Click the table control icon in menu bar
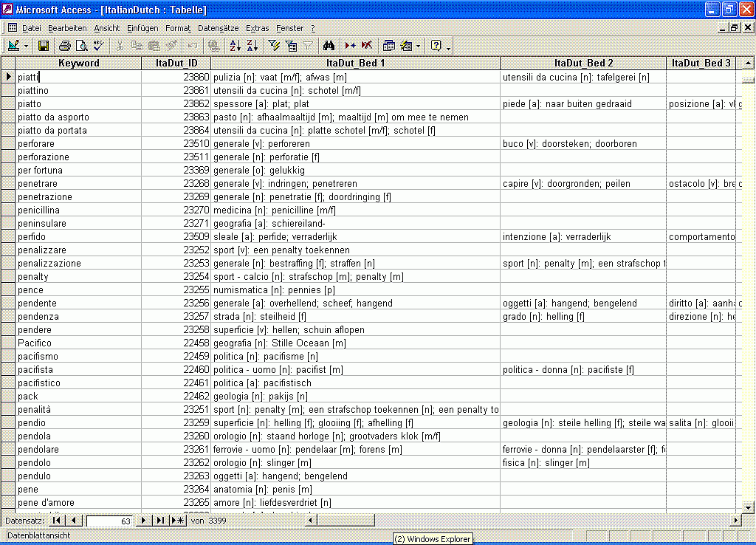756x545 pixels. [12, 28]
